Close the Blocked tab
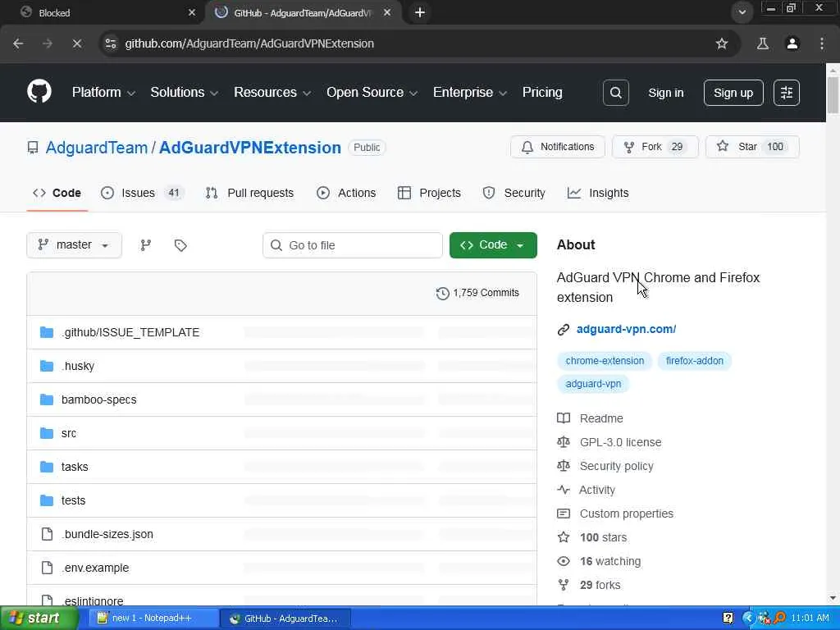 click(192, 12)
